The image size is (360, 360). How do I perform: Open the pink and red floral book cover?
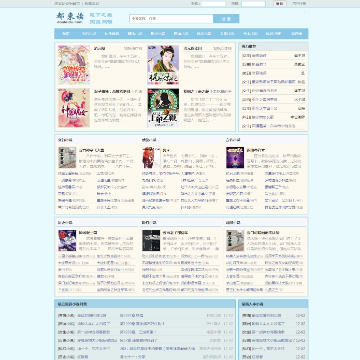[74, 108]
